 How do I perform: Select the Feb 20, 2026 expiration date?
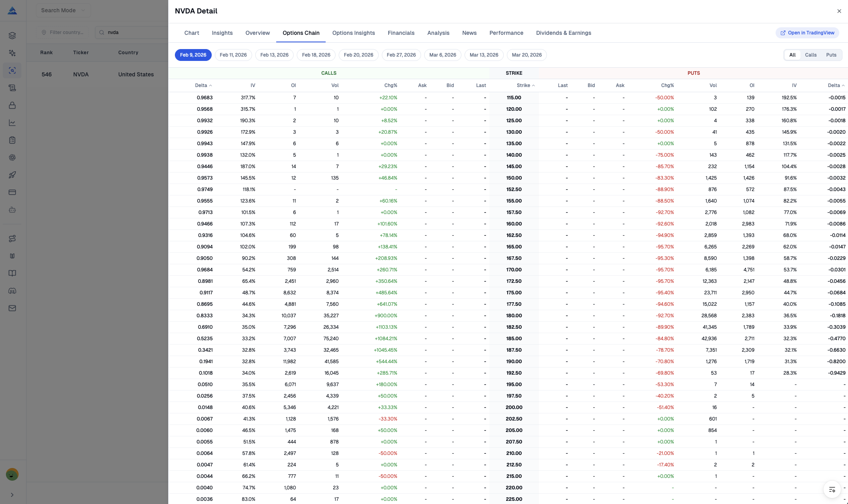[x=359, y=55]
